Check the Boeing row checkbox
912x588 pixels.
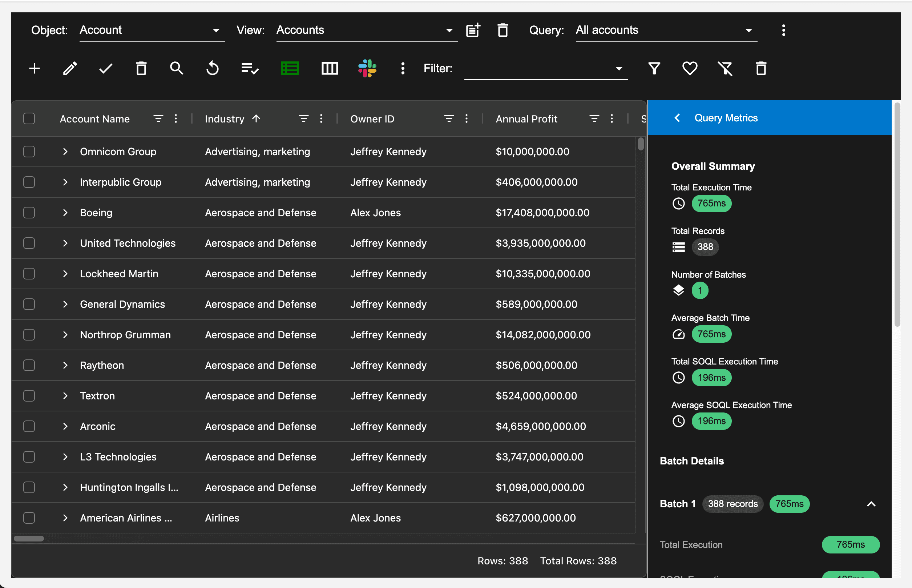tap(29, 213)
